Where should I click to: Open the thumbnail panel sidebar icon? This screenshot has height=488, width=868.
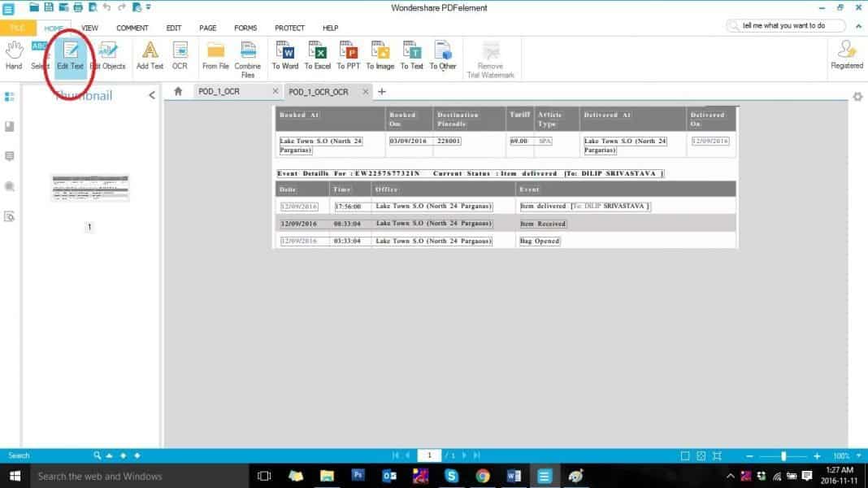[10, 97]
